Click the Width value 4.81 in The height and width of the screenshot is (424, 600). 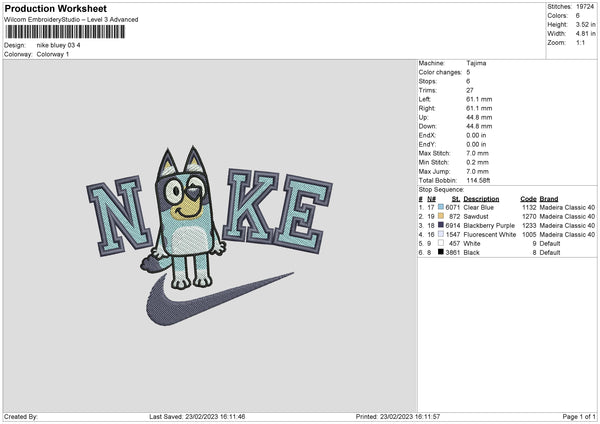click(x=585, y=34)
